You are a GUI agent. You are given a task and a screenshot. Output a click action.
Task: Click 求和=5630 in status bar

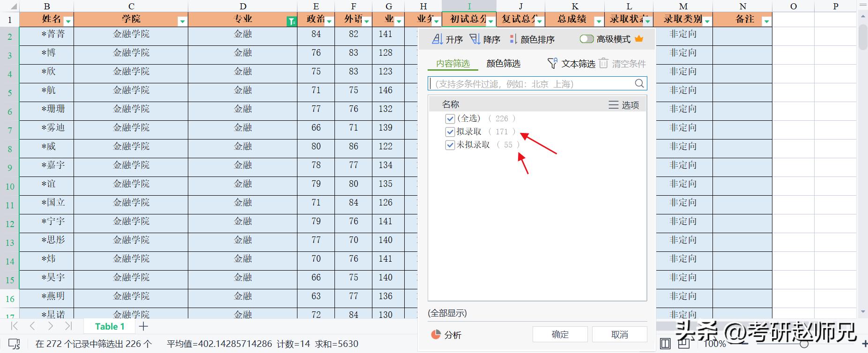point(337,344)
